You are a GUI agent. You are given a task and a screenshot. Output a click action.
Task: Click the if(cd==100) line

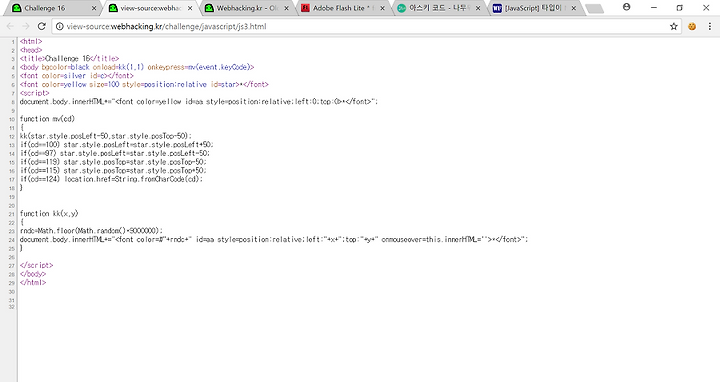117,145
